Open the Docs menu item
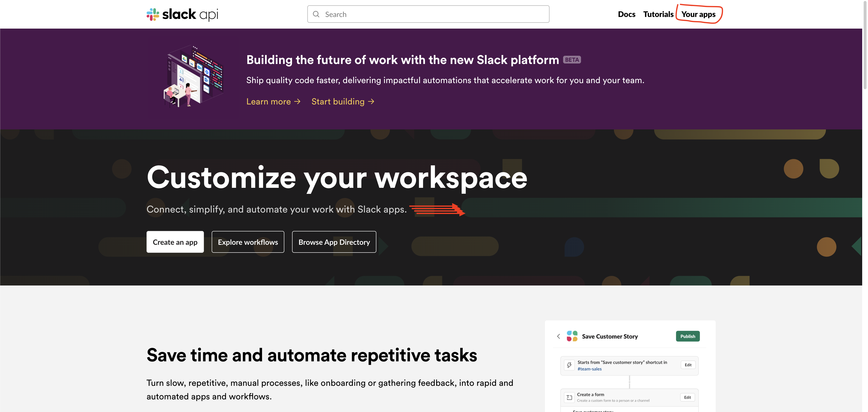The image size is (868, 412). click(x=626, y=14)
